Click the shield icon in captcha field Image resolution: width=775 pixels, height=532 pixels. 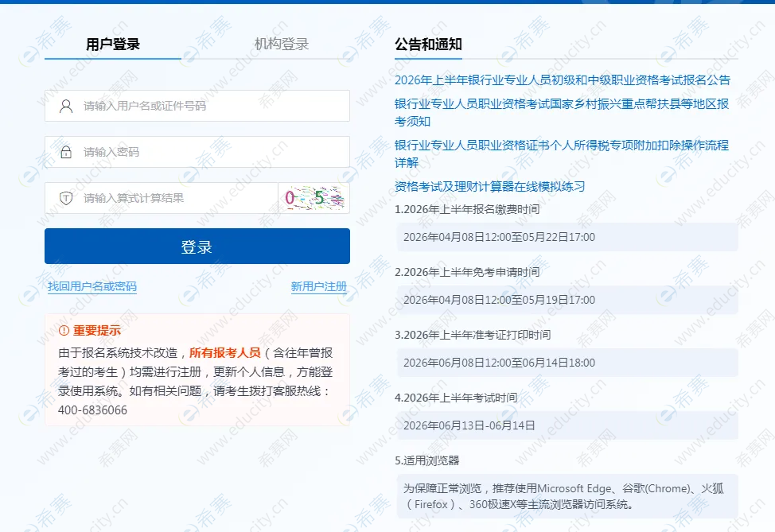(66, 198)
